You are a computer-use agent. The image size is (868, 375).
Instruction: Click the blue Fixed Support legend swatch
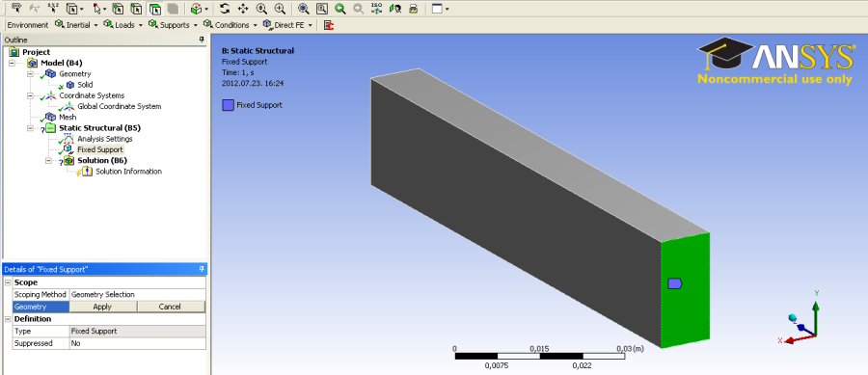click(x=227, y=104)
